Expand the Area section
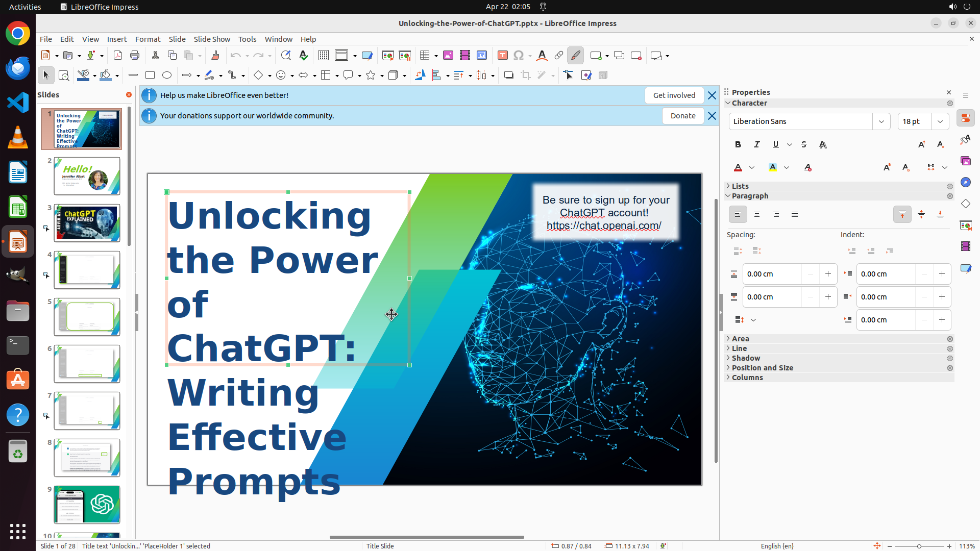 pyautogui.click(x=740, y=339)
